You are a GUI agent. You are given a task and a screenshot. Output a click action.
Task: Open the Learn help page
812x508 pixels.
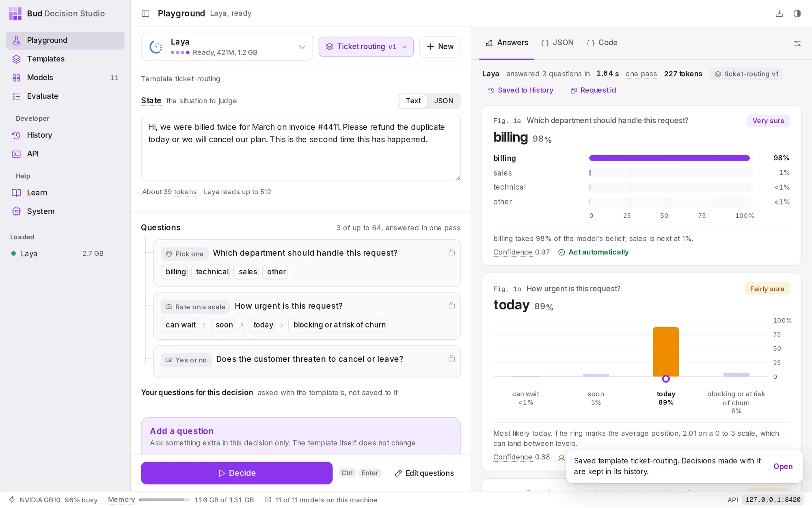pos(65,193)
